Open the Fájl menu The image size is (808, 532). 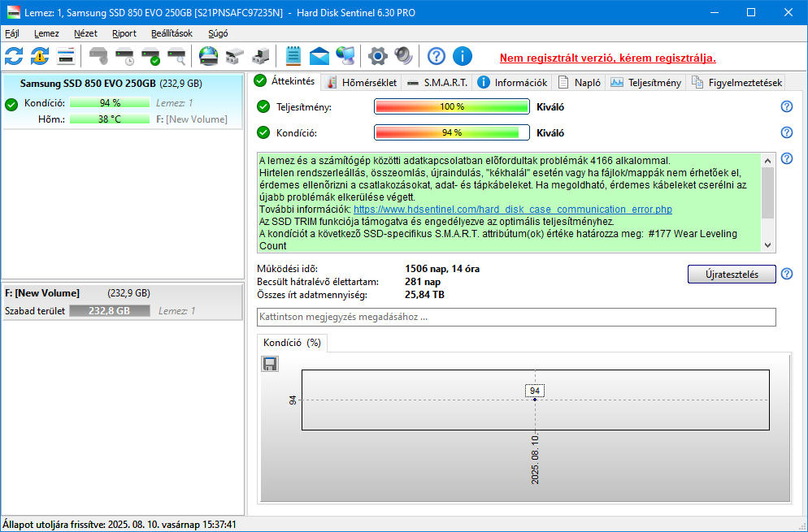pyautogui.click(x=12, y=33)
